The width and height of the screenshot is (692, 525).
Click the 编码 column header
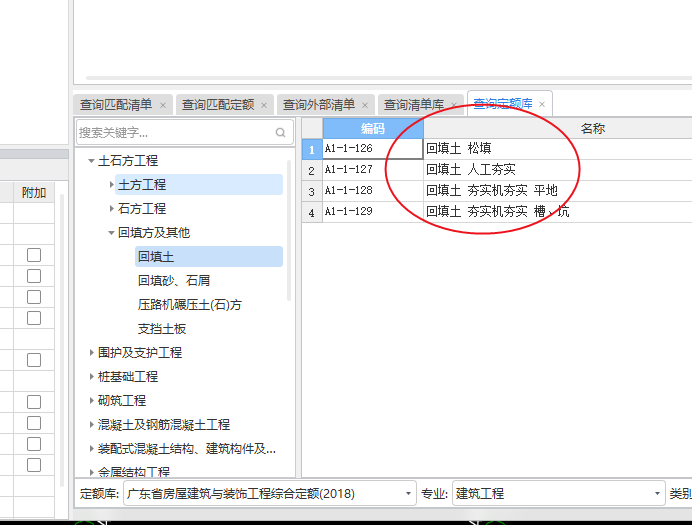coord(373,128)
